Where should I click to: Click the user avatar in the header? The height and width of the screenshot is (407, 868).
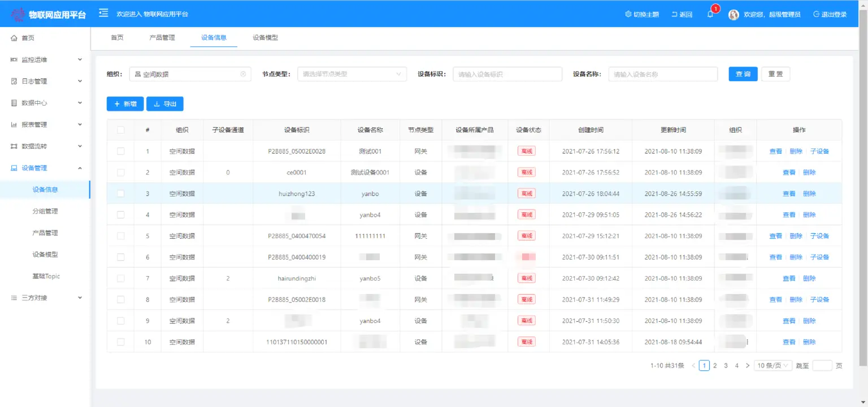click(734, 15)
